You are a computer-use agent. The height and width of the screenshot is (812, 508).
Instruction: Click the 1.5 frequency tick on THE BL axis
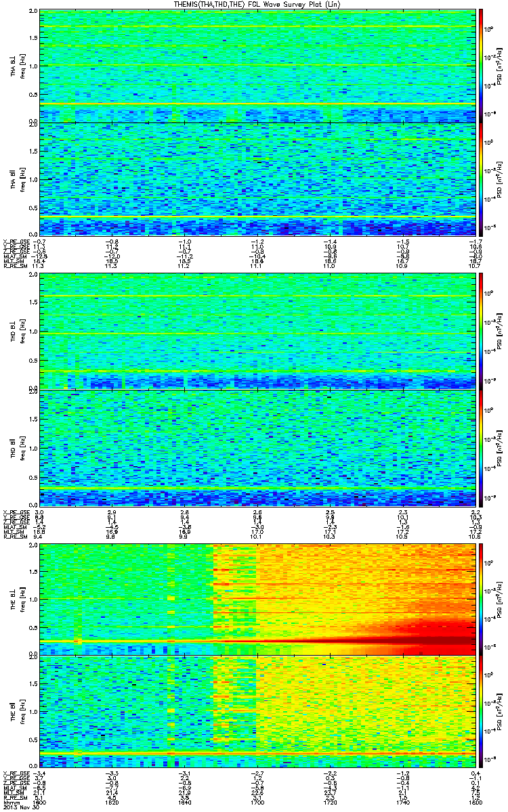[33, 572]
